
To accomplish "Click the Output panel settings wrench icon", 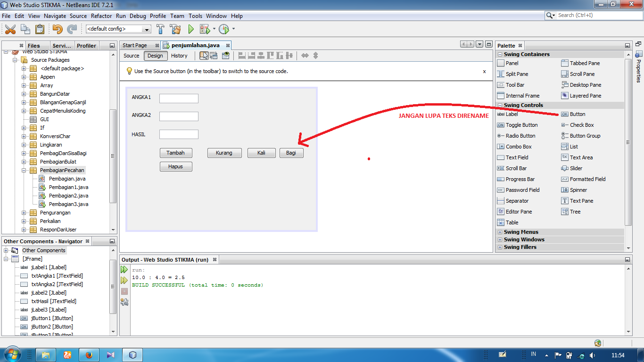I will tap(124, 302).
